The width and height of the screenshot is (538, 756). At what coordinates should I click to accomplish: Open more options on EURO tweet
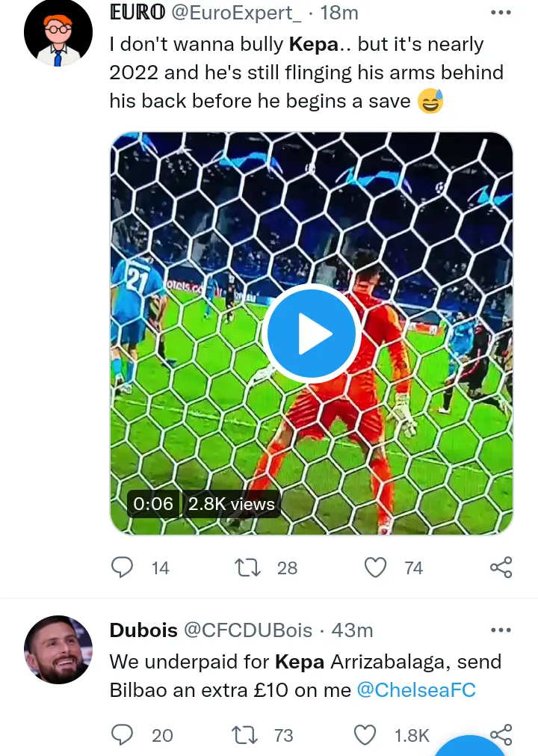coord(501,13)
